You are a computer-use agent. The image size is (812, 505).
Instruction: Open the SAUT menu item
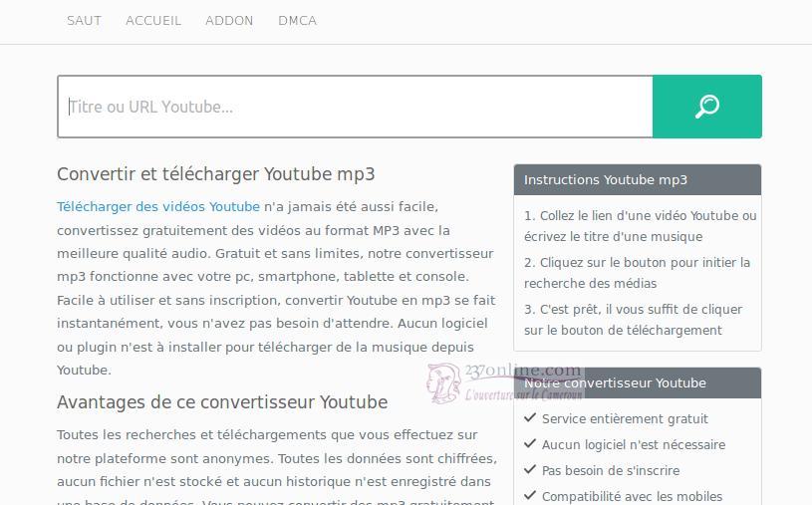[84, 21]
